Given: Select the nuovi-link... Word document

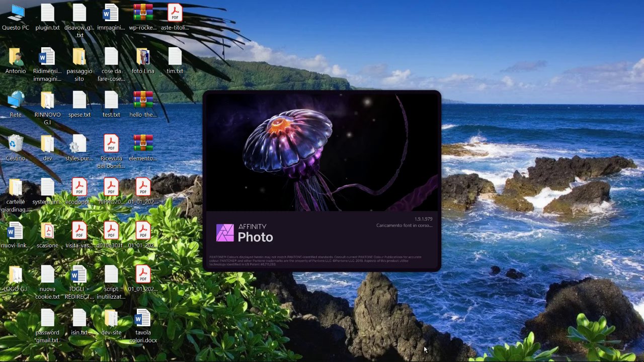Looking at the screenshot, I should coord(16,235).
